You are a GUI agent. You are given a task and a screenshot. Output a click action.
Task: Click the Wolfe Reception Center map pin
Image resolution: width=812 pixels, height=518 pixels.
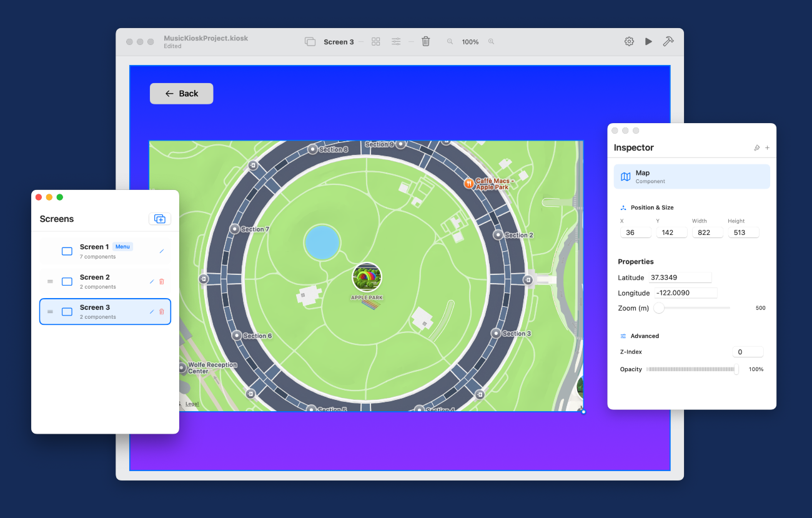(x=182, y=367)
